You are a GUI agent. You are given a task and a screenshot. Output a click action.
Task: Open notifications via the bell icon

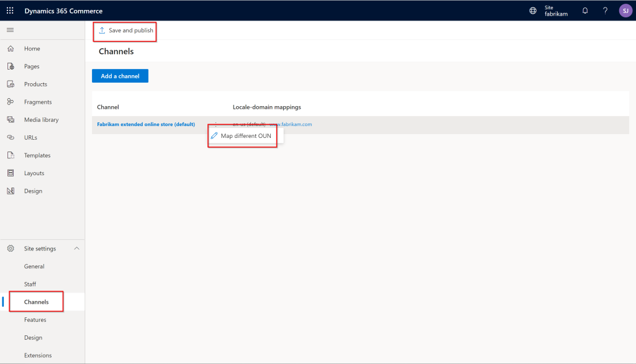(x=584, y=10)
